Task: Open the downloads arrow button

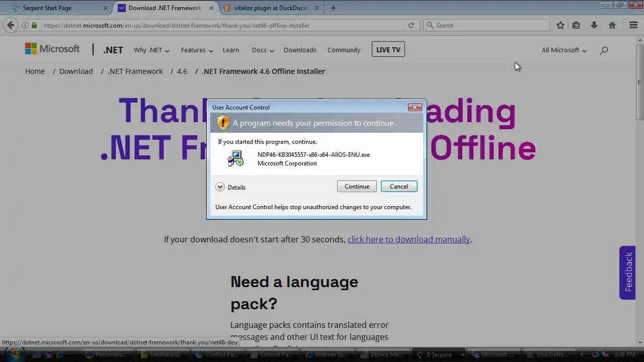Action: (x=594, y=25)
